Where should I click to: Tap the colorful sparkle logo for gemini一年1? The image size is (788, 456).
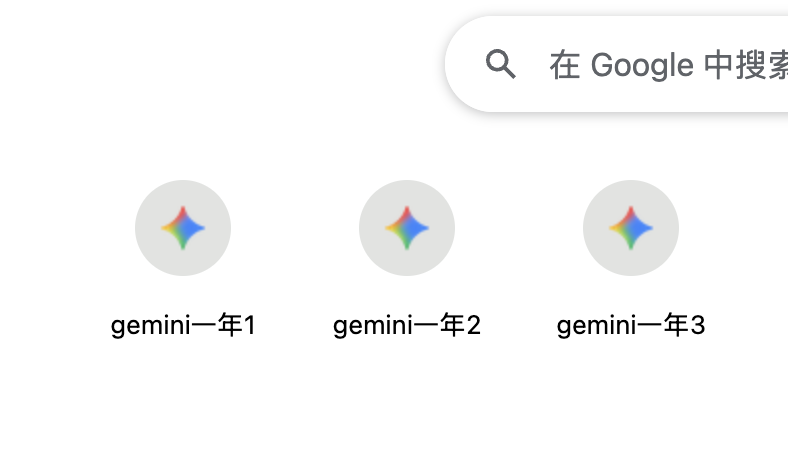pyautogui.click(x=183, y=228)
